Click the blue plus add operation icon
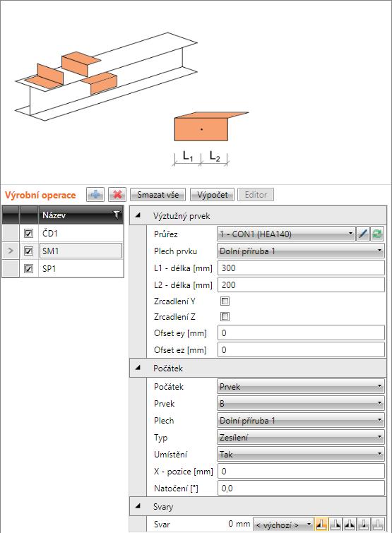 (x=95, y=195)
